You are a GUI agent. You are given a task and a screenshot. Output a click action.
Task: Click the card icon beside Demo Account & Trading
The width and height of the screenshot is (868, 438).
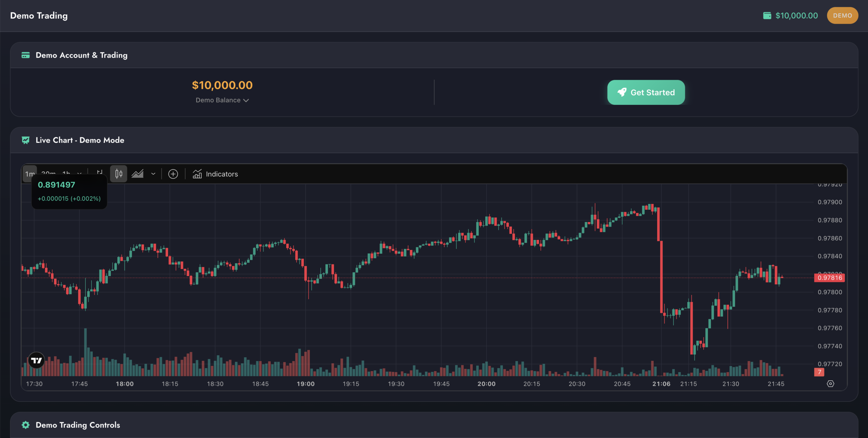(x=25, y=55)
